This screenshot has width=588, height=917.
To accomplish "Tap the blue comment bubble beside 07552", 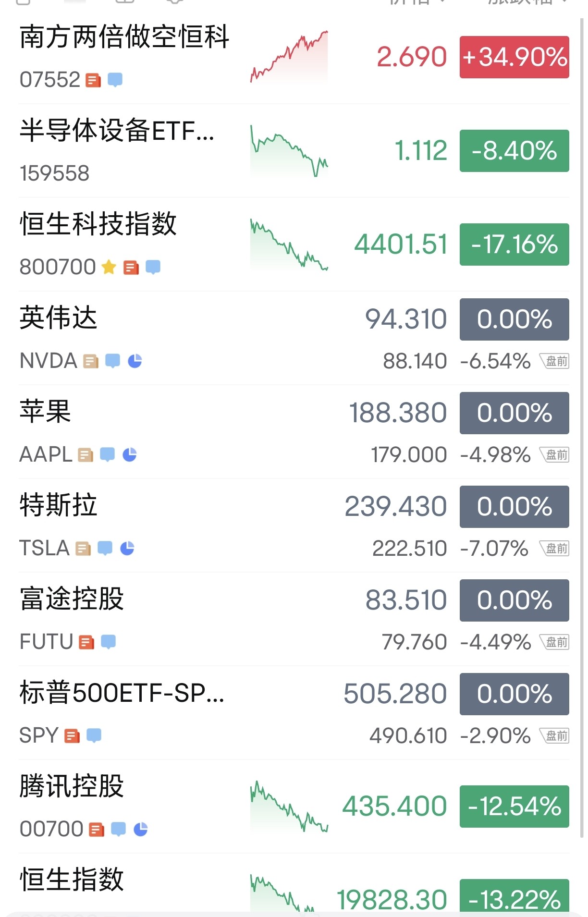I will pos(115,80).
